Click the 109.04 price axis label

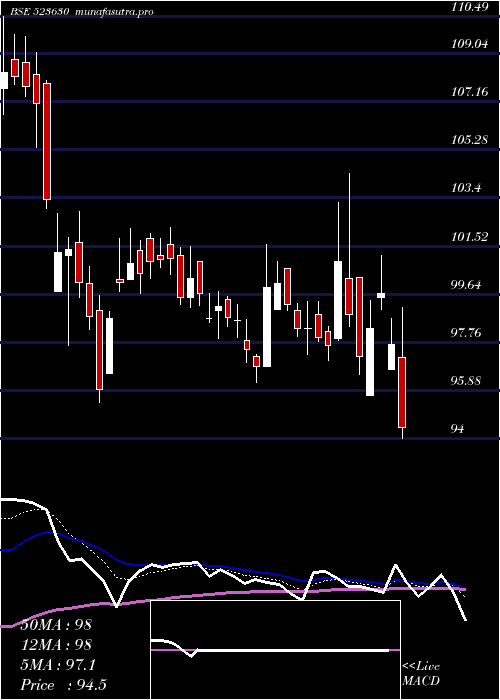[469, 44]
